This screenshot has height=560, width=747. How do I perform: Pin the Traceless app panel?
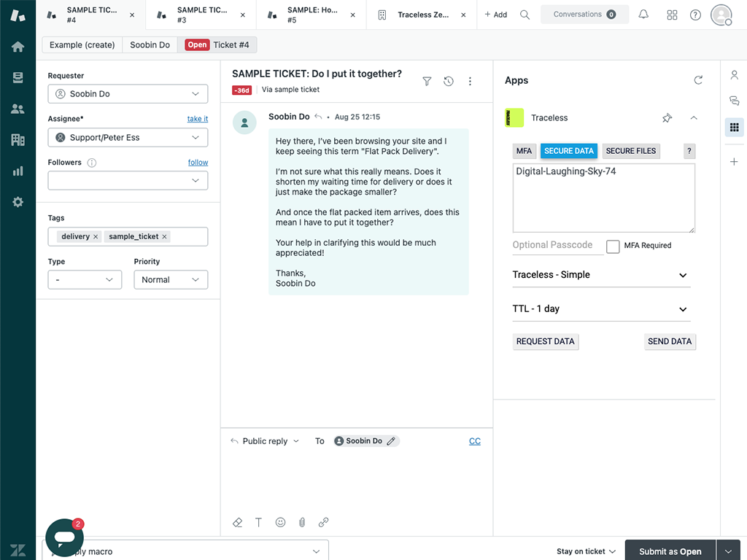click(x=667, y=117)
